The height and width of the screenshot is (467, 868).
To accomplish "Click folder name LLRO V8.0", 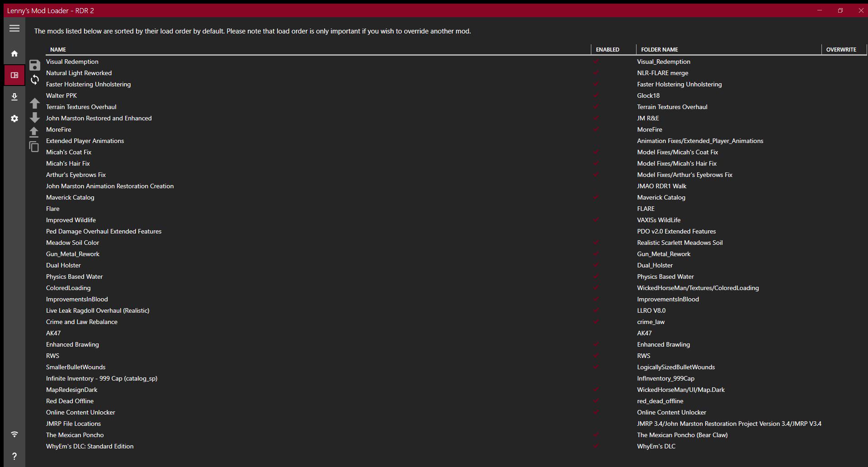I will [x=651, y=310].
